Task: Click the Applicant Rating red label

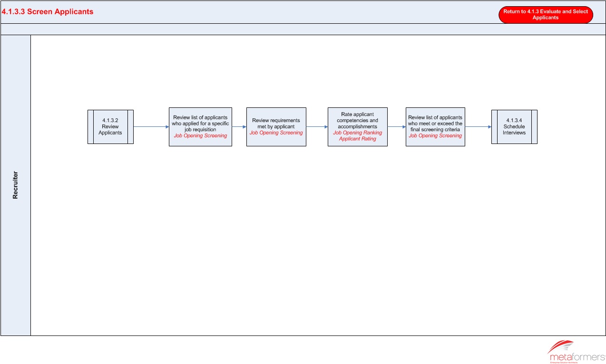Action: tap(358, 139)
